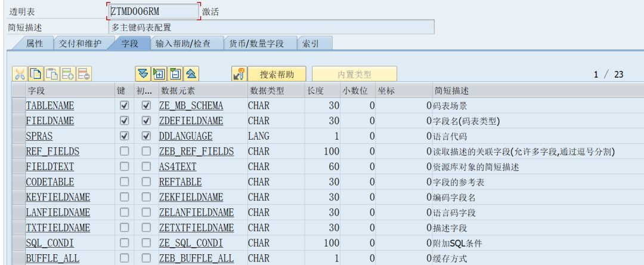Open data element DDLANGUAGE
The image size is (644, 265).
click(185, 136)
